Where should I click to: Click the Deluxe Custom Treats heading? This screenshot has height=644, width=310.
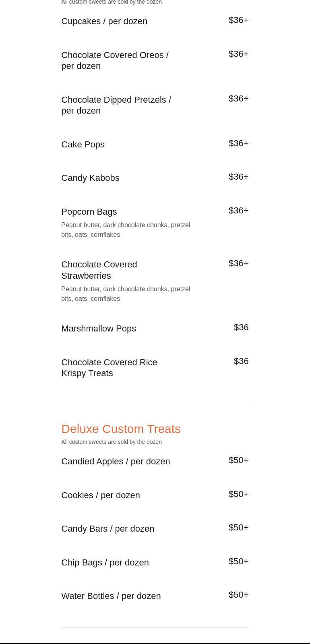point(121,429)
